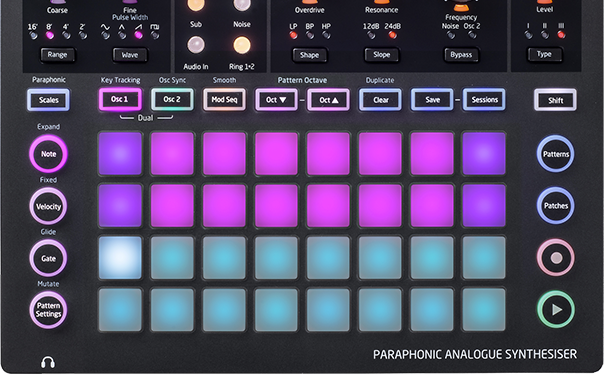Toggle the Osc 1 button
Screen dimensions: 604x374
[120, 99]
